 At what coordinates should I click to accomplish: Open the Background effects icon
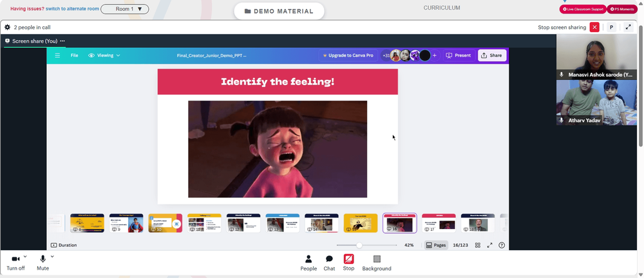coord(377,259)
